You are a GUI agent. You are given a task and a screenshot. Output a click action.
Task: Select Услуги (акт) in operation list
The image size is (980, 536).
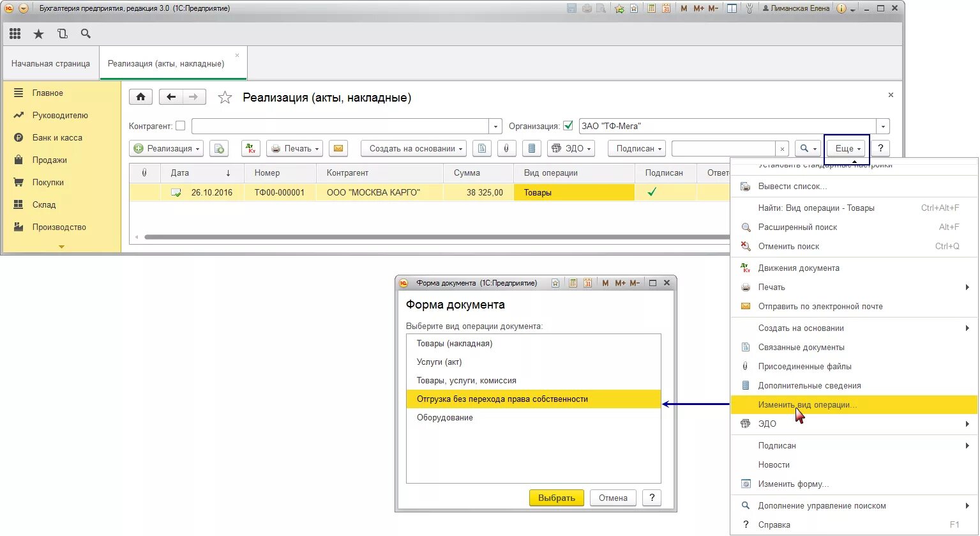click(534, 362)
